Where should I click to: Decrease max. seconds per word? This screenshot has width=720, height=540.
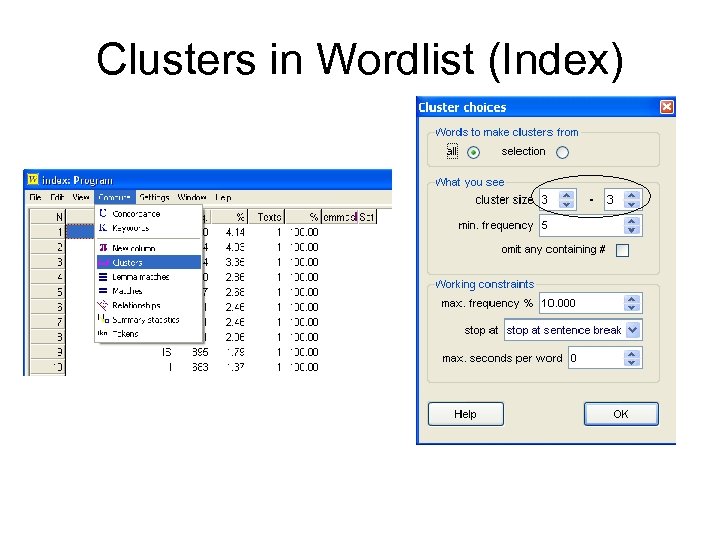[632, 363]
